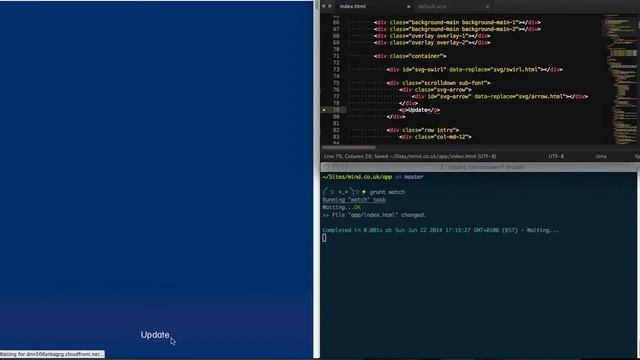
Task: Click the browser window vertical scrollbar
Action: 316,180
